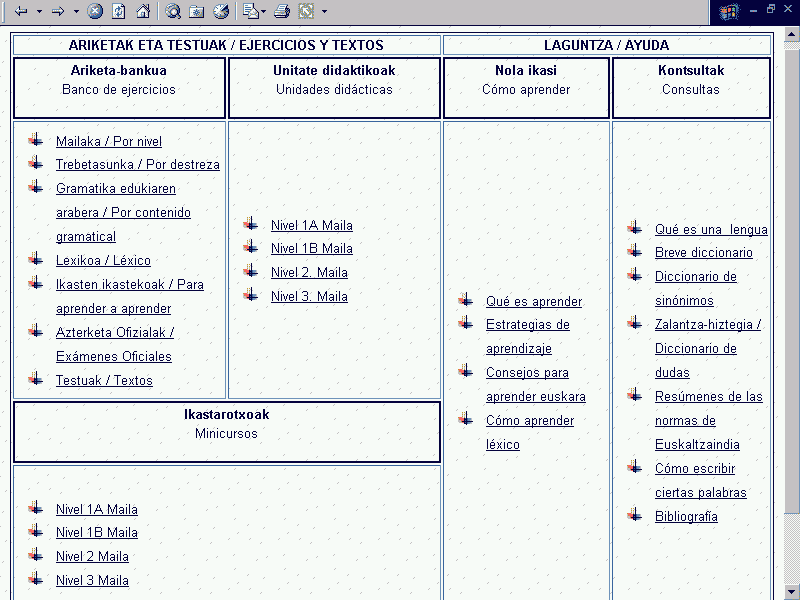Screen dimensions: 800x600
Task: Open the History icon in toolbar
Action: point(221,11)
